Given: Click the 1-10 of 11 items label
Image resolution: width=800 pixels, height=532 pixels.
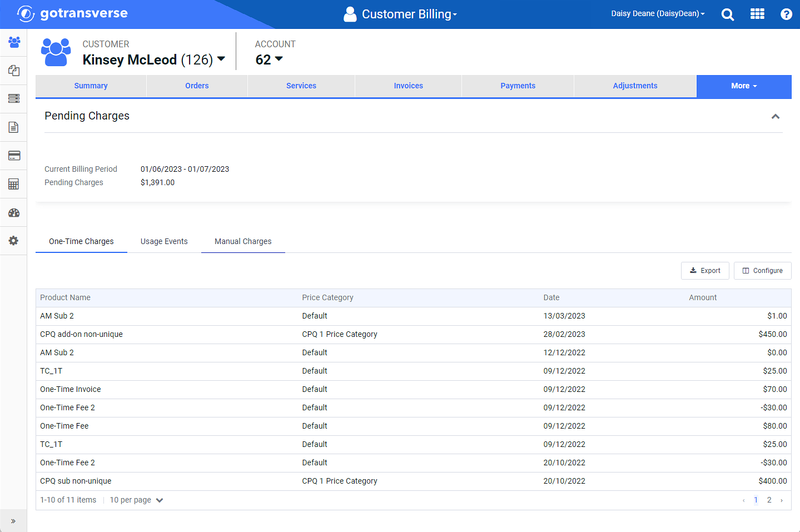Looking at the screenshot, I should click(68, 500).
